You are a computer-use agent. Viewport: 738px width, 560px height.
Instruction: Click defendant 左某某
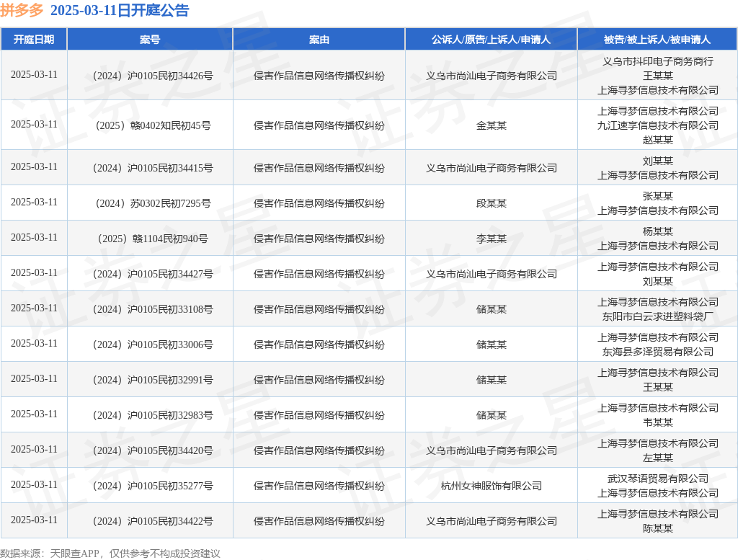tap(658, 458)
